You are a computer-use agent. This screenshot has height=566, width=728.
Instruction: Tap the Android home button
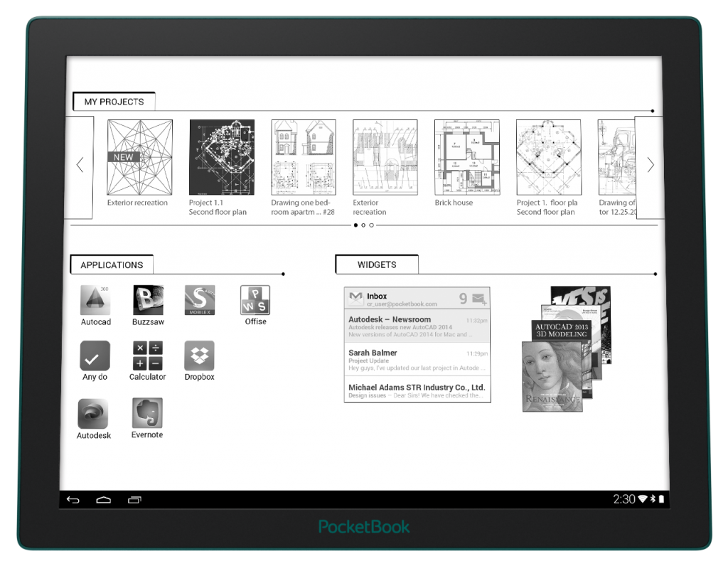coord(104,500)
